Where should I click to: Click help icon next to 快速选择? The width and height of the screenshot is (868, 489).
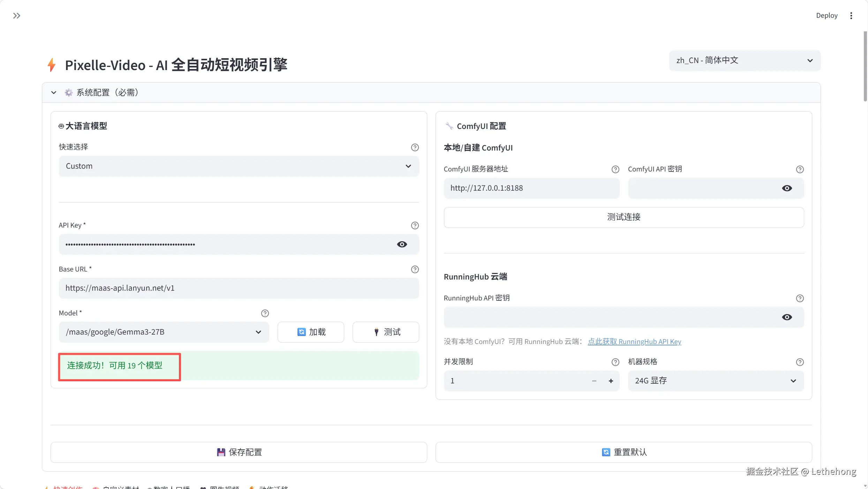pyautogui.click(x=415, y=147)
